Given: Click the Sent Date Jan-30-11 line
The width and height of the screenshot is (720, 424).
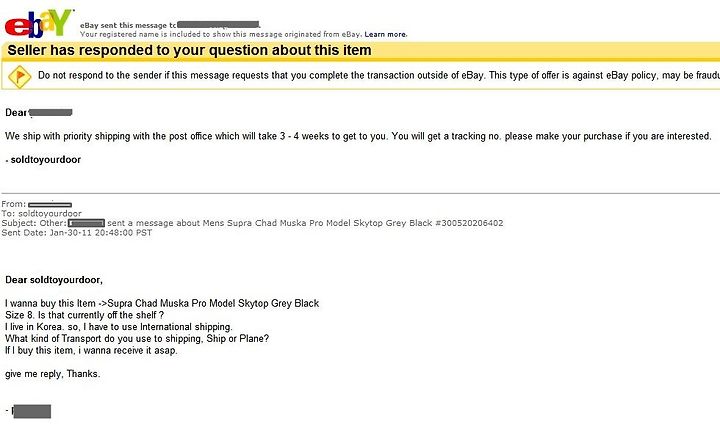Looking at the screenshot, I should (76, 233).
